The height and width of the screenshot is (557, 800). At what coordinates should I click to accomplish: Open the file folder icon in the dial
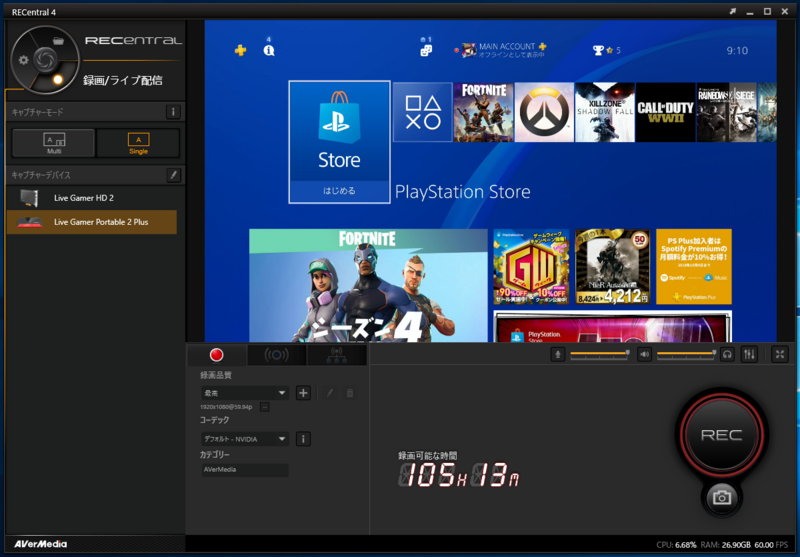click(x=59, y=41)
